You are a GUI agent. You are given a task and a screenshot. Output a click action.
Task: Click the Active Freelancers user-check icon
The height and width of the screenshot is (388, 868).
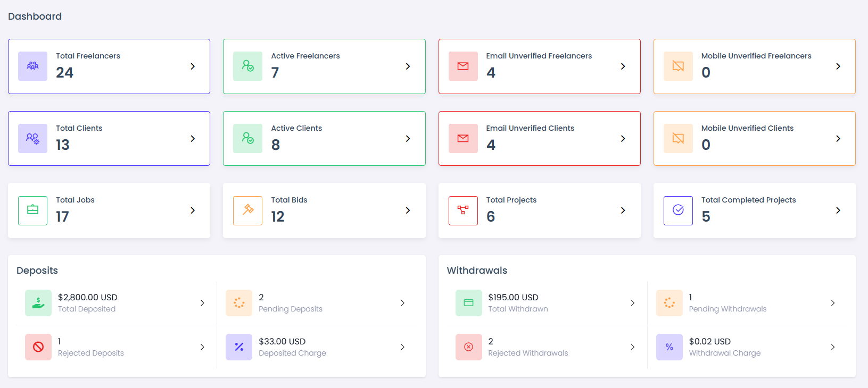coord(247,66)
